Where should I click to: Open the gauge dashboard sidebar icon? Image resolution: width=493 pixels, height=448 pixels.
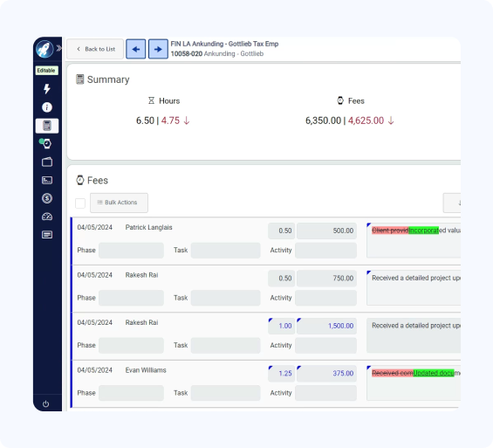click(x=47, y=217)
